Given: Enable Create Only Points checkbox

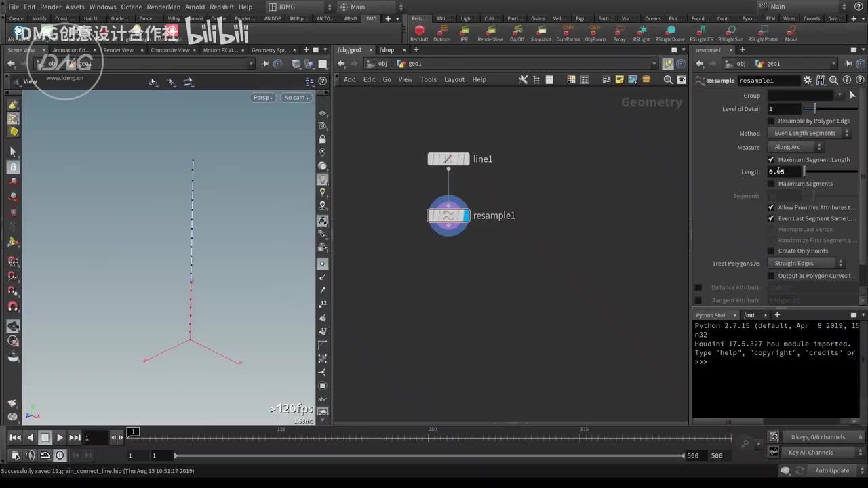Looking at the screenshot, I should click(771, 251).
